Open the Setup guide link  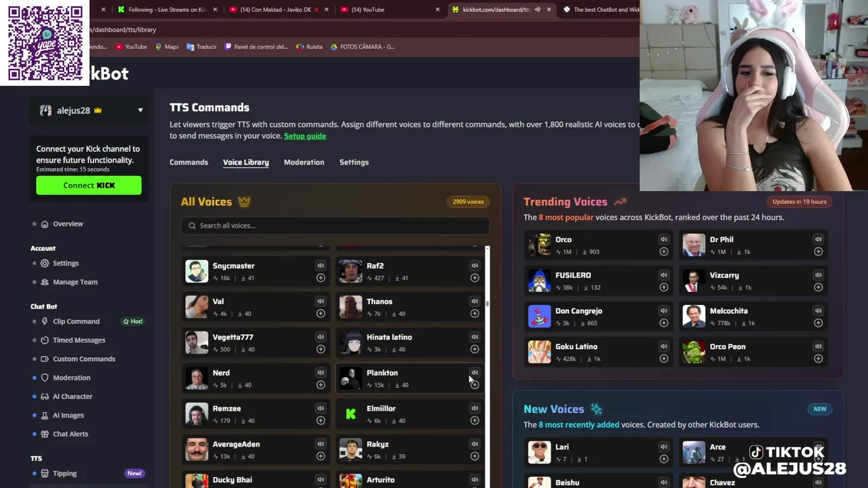pos(305,136)
